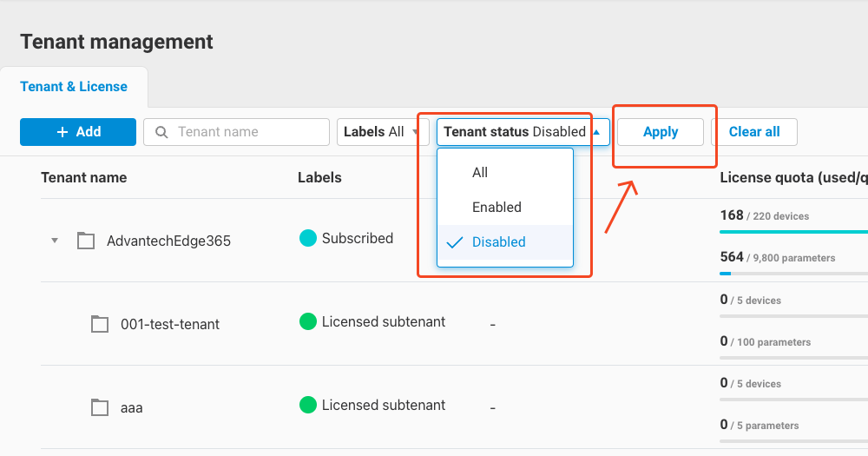Screen dimensions: 868x456
Task: Click the Tenant name column header
Action: coord(84,177)
